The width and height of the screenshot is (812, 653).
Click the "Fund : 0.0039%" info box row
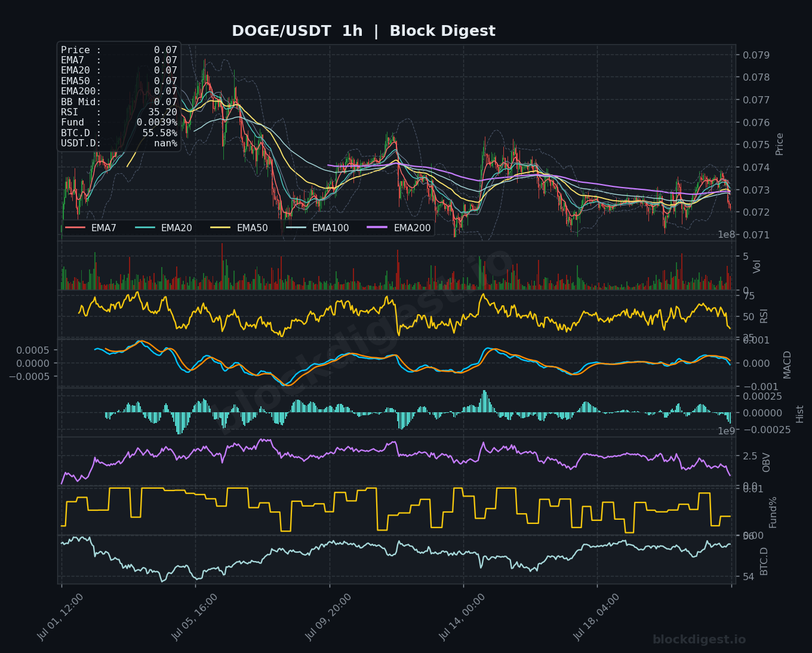[x=119, y=122]
